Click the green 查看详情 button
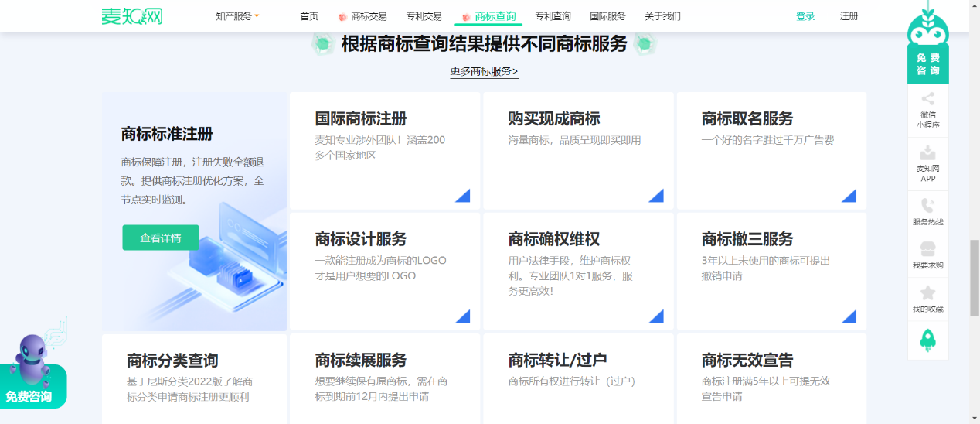The width and height of the screenshot is (980, 424). 161,238
